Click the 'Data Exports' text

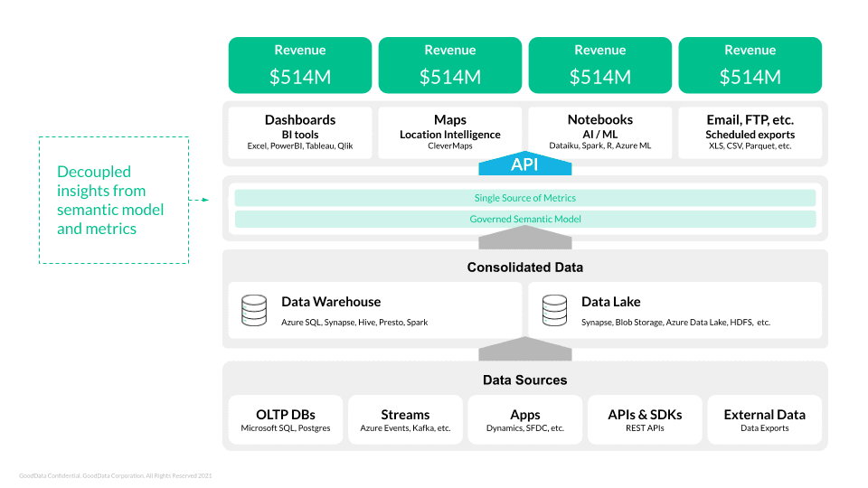pos(765,428)
